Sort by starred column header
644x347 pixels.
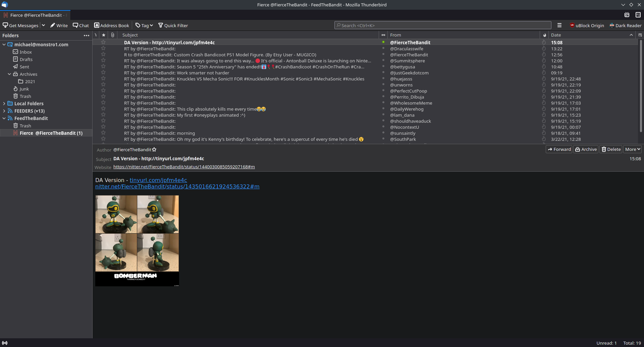(104, 35)
